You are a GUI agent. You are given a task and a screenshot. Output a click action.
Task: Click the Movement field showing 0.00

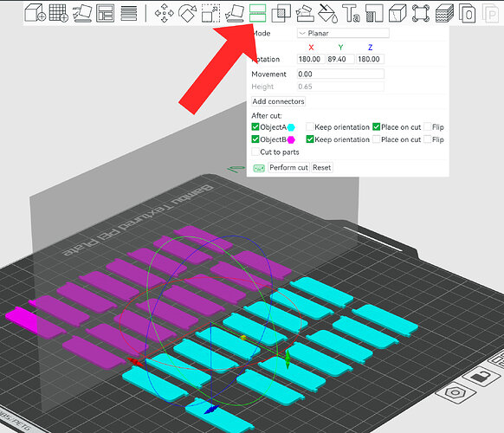(340, 74)
